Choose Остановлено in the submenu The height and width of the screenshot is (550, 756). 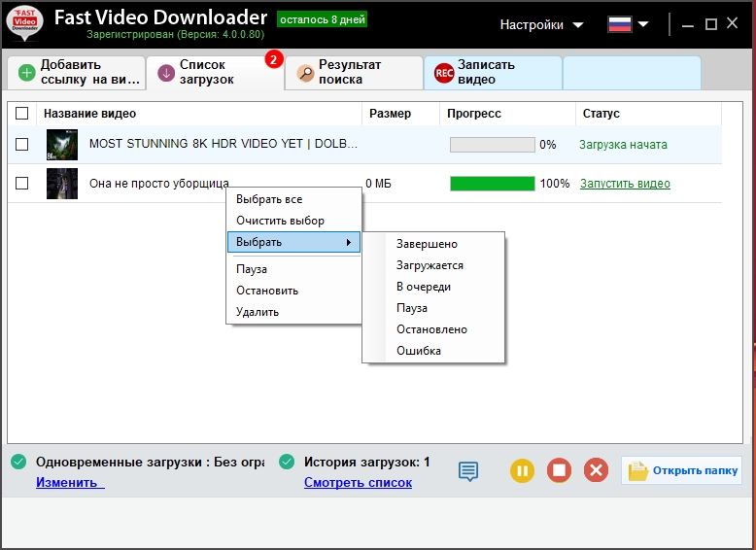coord(433,329)
